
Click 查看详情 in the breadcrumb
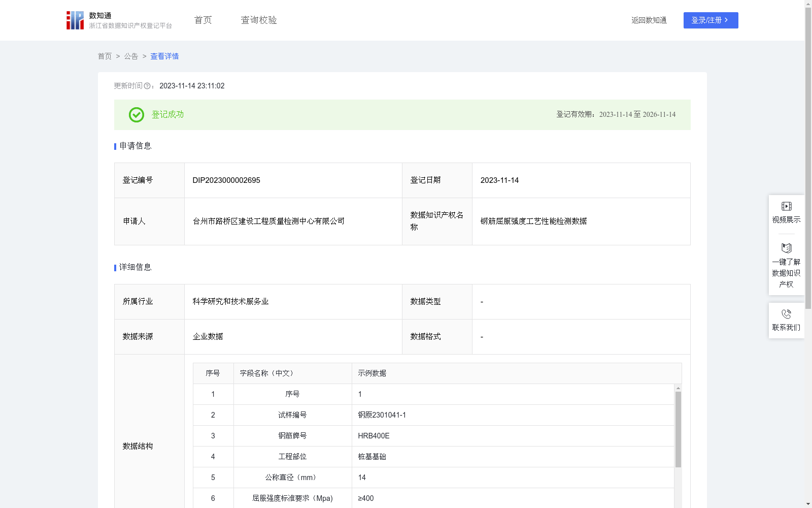[164, 56]
